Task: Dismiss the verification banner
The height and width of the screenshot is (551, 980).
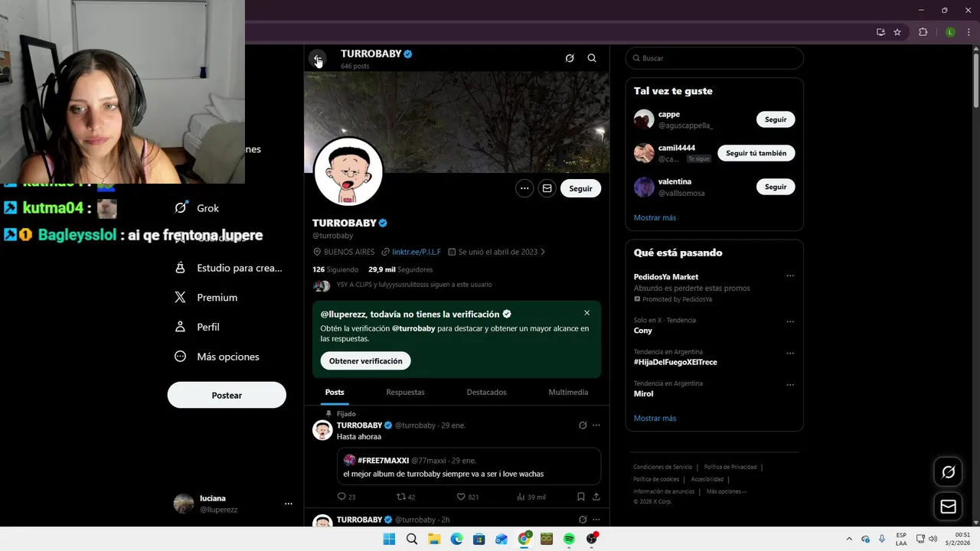Action: [587, 313]
